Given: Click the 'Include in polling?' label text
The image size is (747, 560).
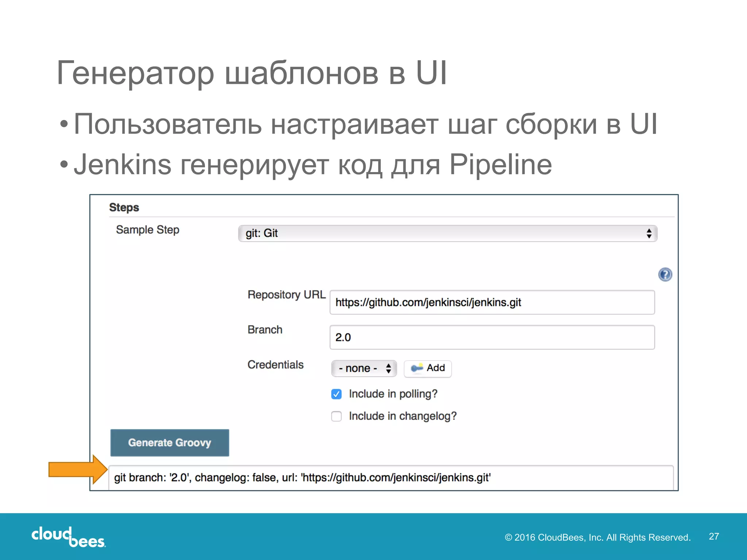Looking at the screenshot, I should [393, 394].
